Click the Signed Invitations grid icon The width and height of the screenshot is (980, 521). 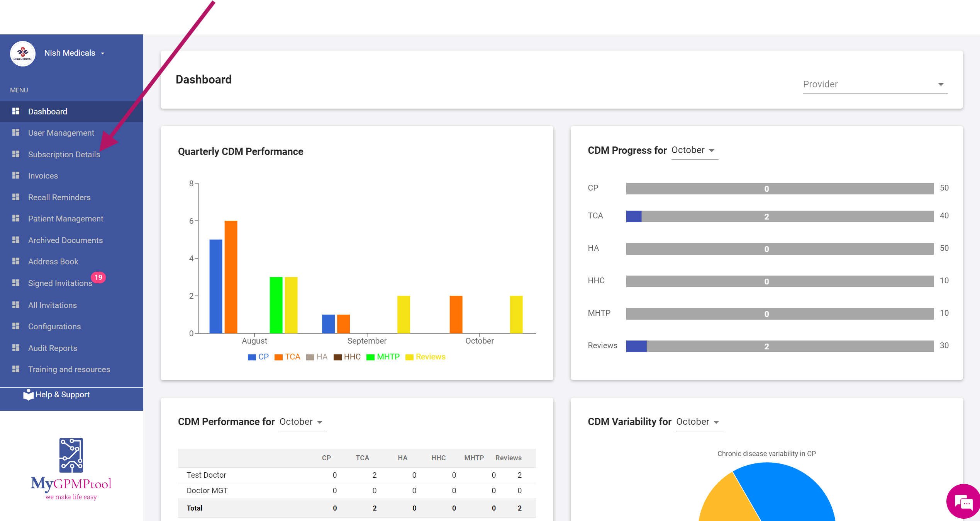[16, 283]
